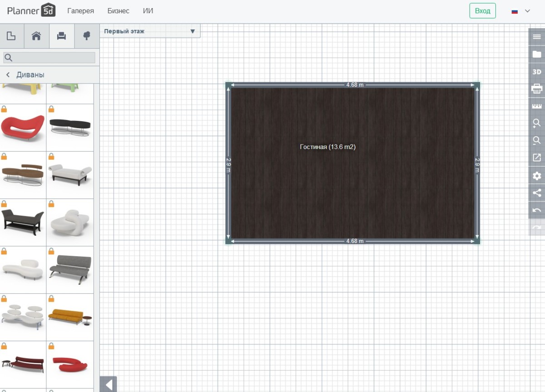Open the Construction house tab icon
The height and width of the screenshot is (392, 545).
point(36,36)
